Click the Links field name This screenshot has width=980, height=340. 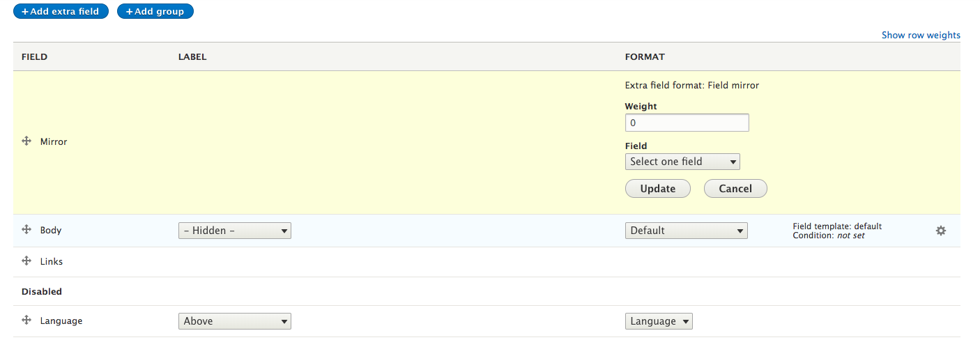coord(52,261)
